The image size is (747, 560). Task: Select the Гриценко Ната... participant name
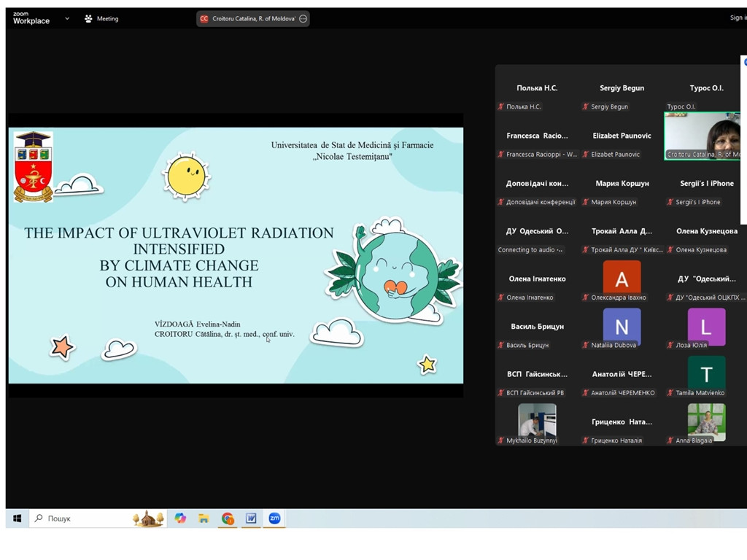(622, 422)
